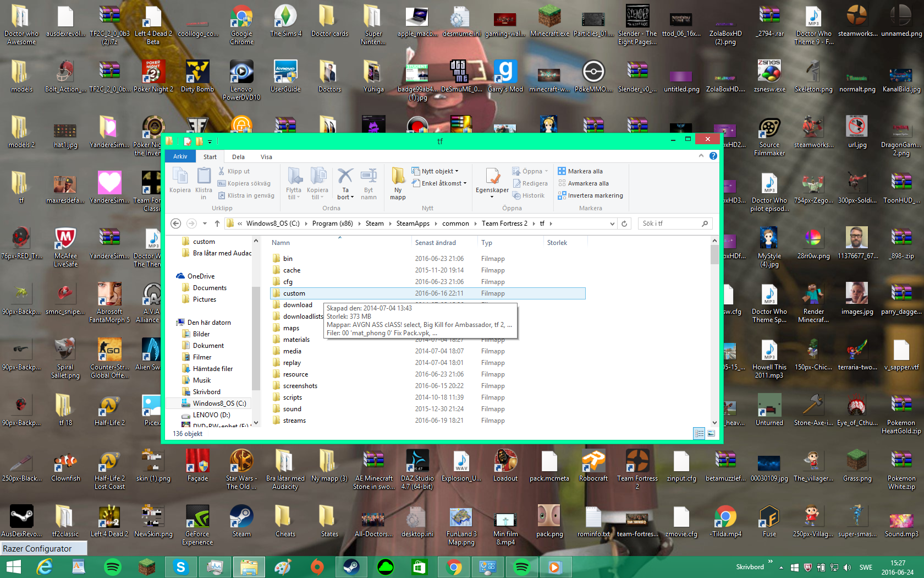
Task: Click the Klistra in genväg ribbon command
Action: 246,195
